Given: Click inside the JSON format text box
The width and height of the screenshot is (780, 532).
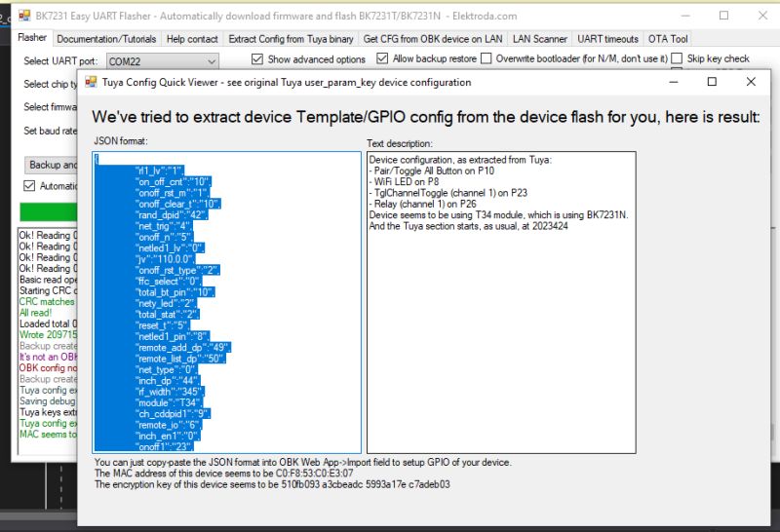Looking at the screenshot, I should coord(227,302).
